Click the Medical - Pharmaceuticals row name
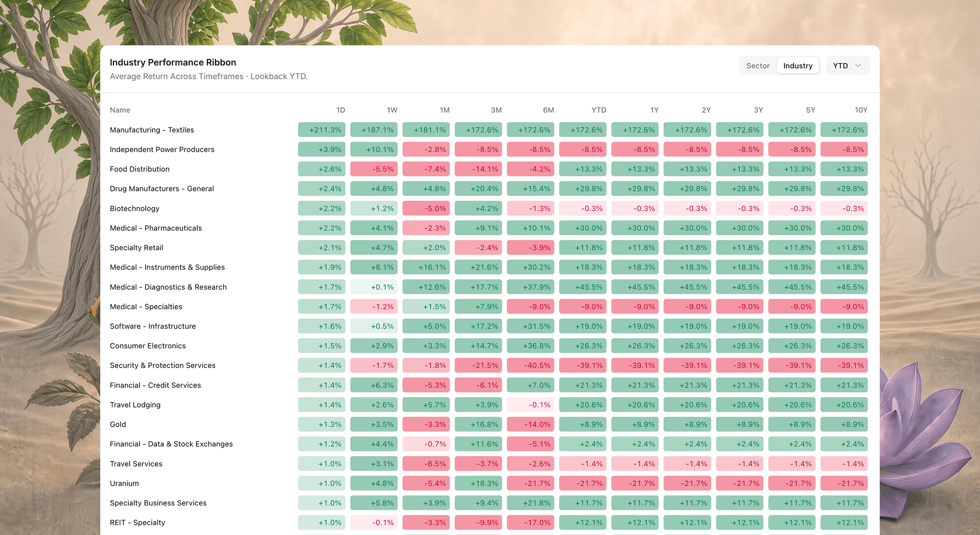980x535 pixels. pyautogui.click(x=156, y=228)
